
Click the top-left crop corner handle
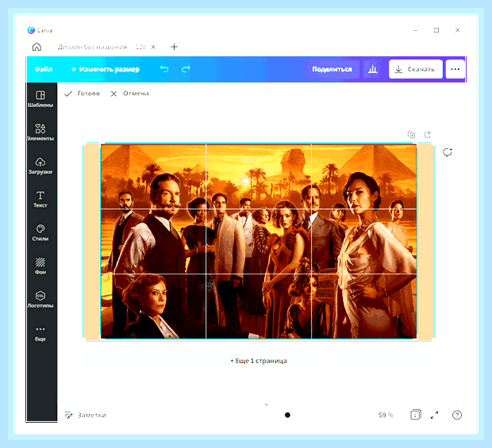101,144
